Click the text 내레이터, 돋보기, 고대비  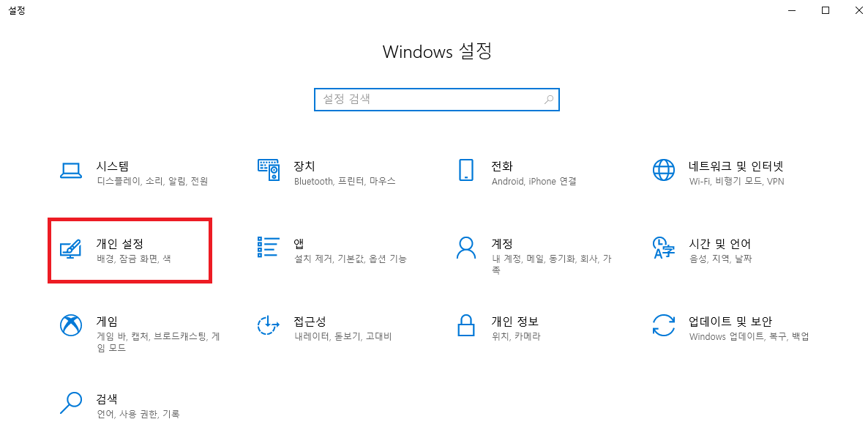coord(343,336)
